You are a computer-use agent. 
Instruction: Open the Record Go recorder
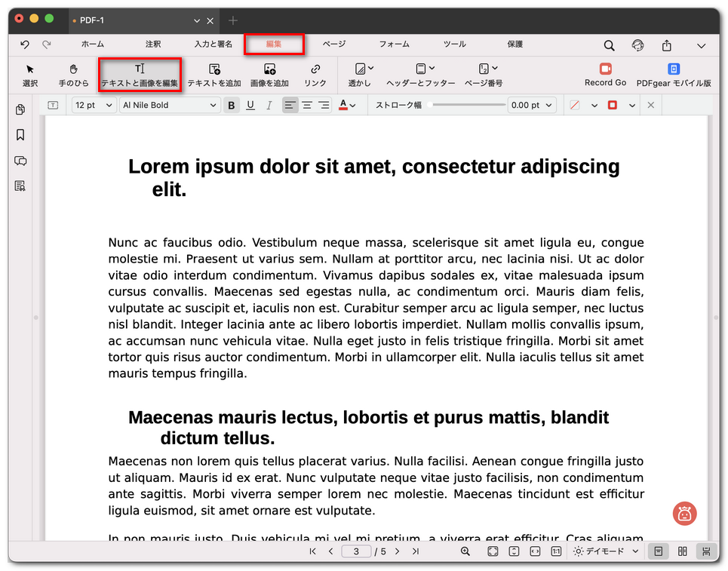point(605,74)
